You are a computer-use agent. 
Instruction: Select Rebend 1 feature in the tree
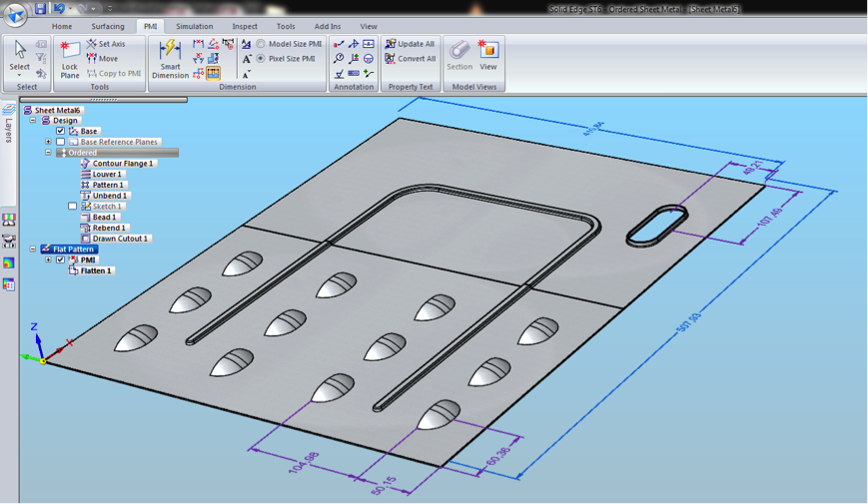click(x=105, y=228)
